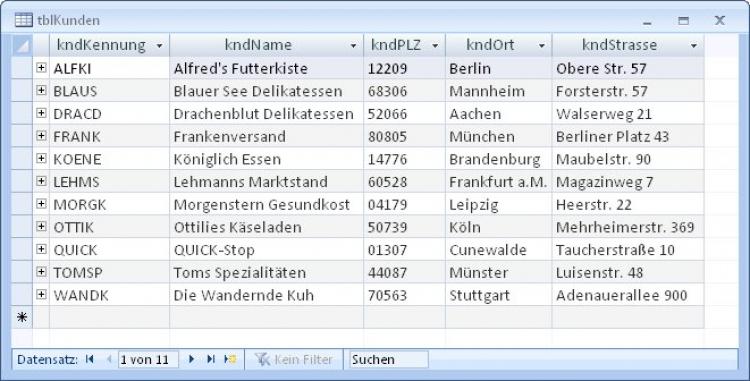
Task: Click cell 'Toms Spezialitäten'
Action: 266,272
